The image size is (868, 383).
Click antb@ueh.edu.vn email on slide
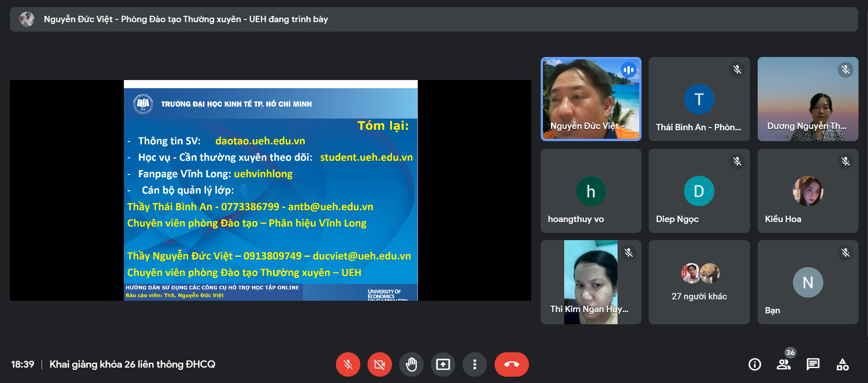click(330, 207)
